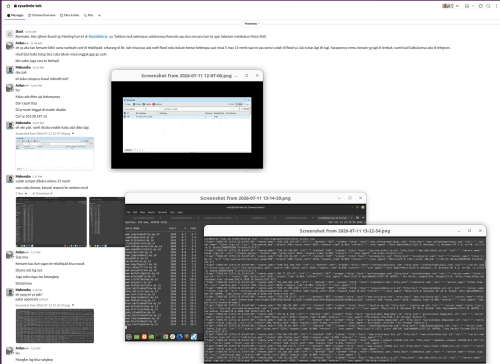Open the #sysadmin channel mention link
The height and width of the screenshot is (364, 500).
pyautogui.click(x=98, y=36)
